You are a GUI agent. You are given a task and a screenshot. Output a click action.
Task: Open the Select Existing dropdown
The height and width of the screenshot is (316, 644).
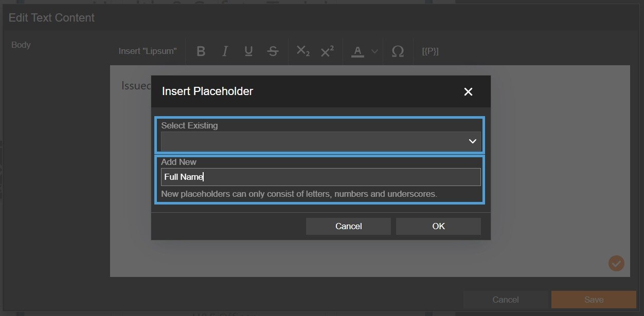320,141
